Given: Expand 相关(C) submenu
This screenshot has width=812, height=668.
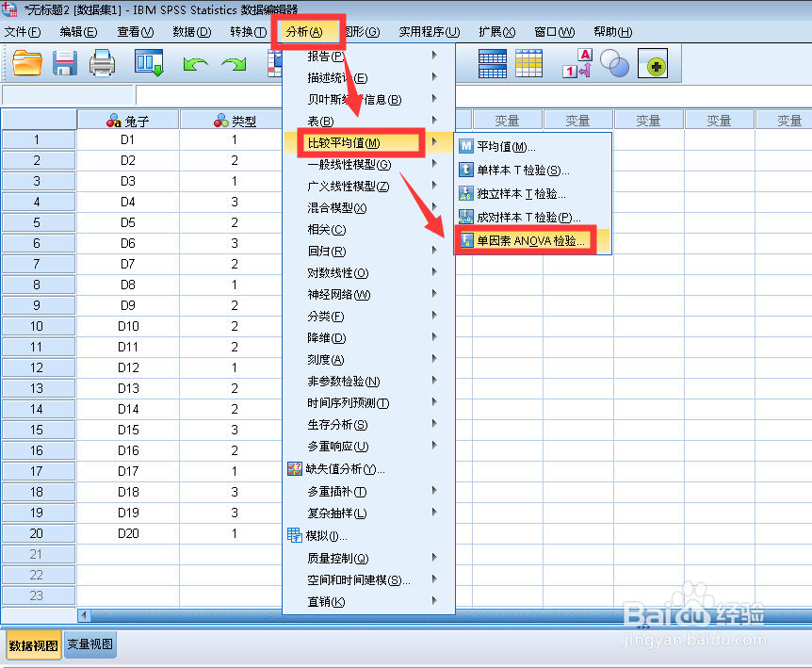Looking at the screenshot, I should (x=368, y=229).
